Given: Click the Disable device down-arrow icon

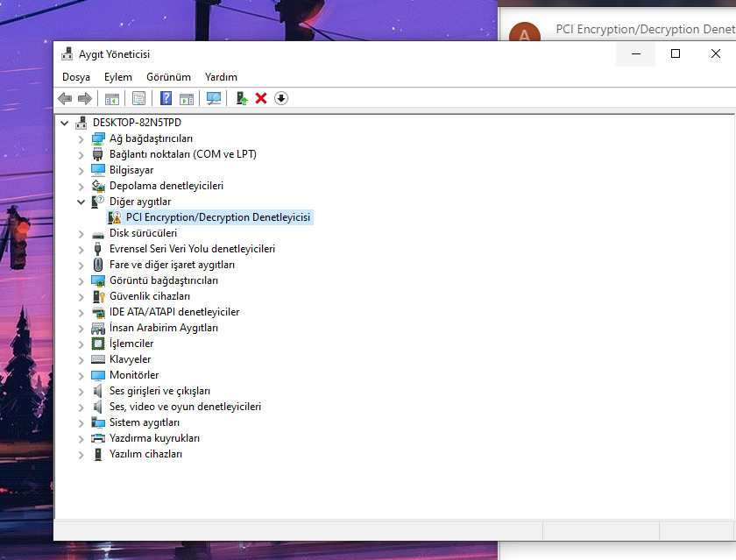Looking at the screenshot, I should coord(281,98).
